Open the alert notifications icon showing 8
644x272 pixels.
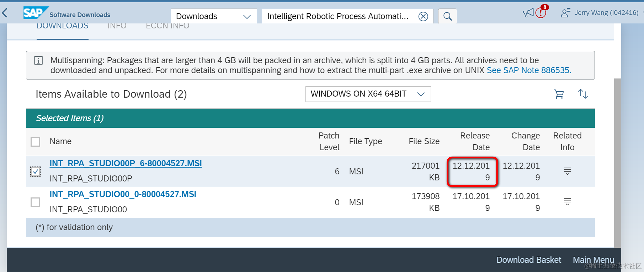click(541, 12)
